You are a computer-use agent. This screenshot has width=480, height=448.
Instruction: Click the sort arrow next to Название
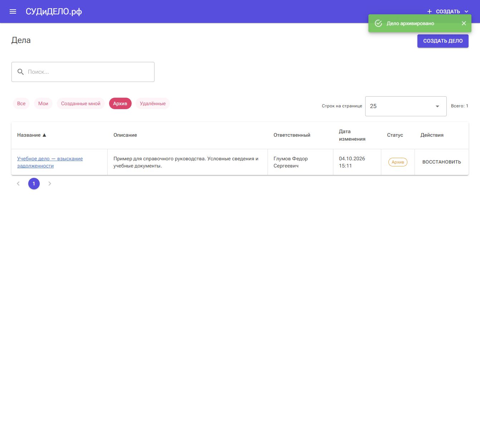[x=44, y=135]
